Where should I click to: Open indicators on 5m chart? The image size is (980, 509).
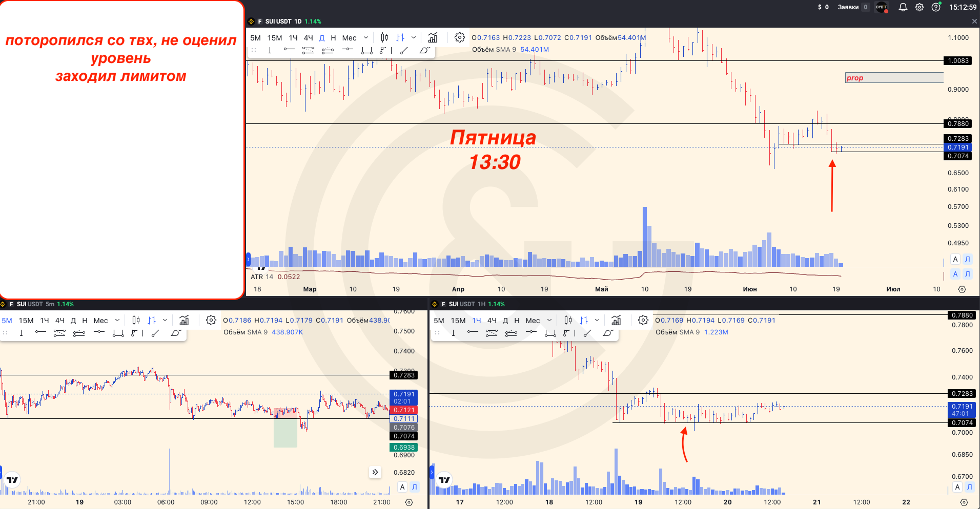point(184,321)
